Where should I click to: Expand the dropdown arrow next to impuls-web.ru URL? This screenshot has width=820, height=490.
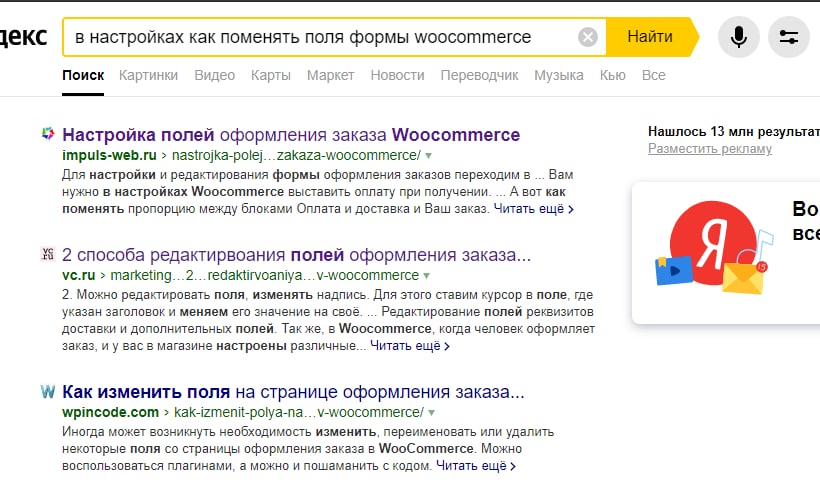tap(429, 156)
